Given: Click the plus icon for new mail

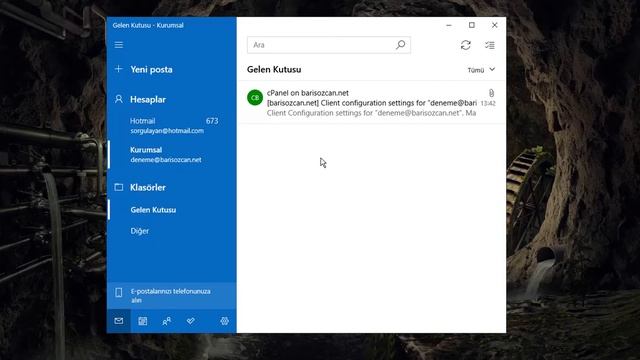Looking at the screenshot, I should click(118, 69).
